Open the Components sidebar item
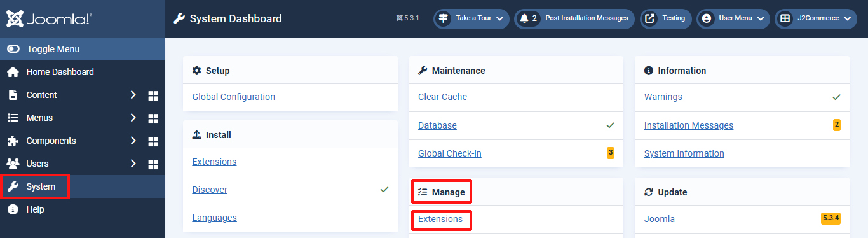 point(51,141)
